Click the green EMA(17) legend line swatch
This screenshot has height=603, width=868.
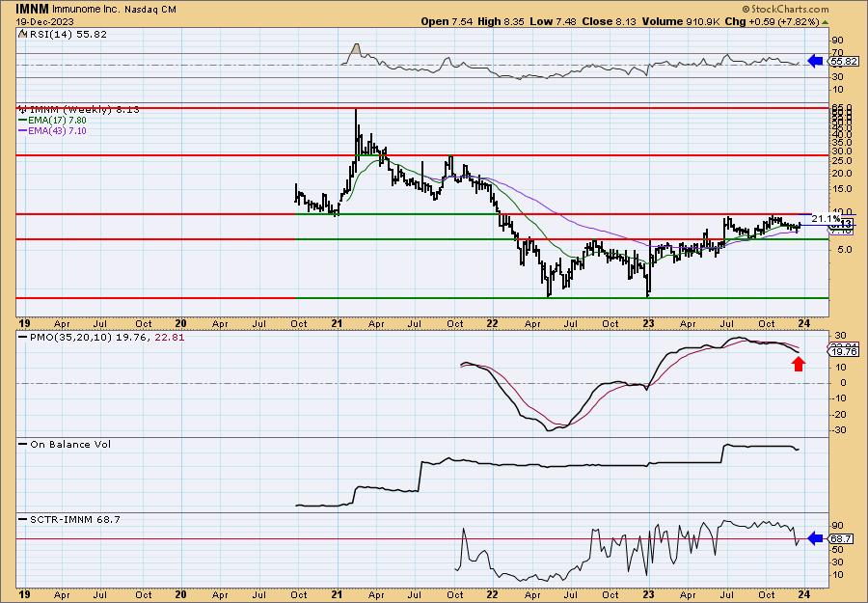[23, 121]
